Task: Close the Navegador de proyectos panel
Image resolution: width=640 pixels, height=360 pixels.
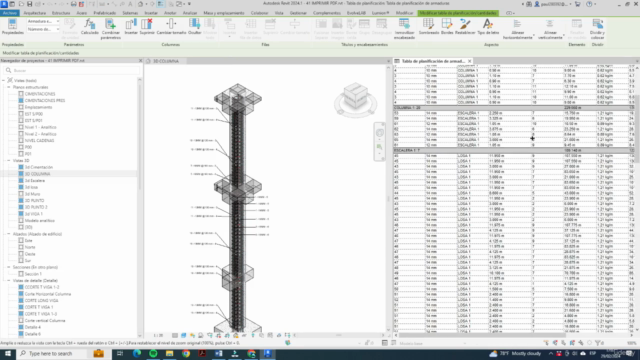Action: 140,60
